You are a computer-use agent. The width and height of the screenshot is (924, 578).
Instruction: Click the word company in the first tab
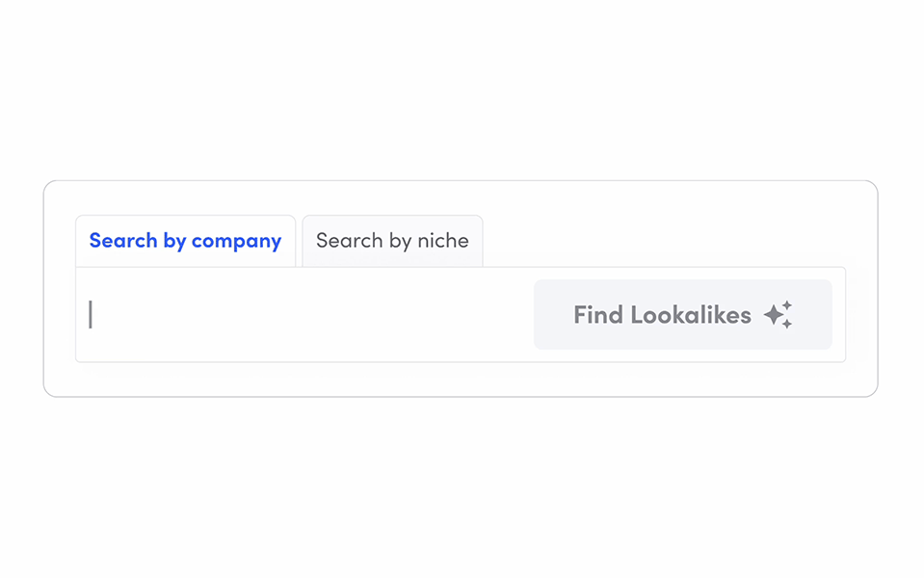tap(236, 241)
